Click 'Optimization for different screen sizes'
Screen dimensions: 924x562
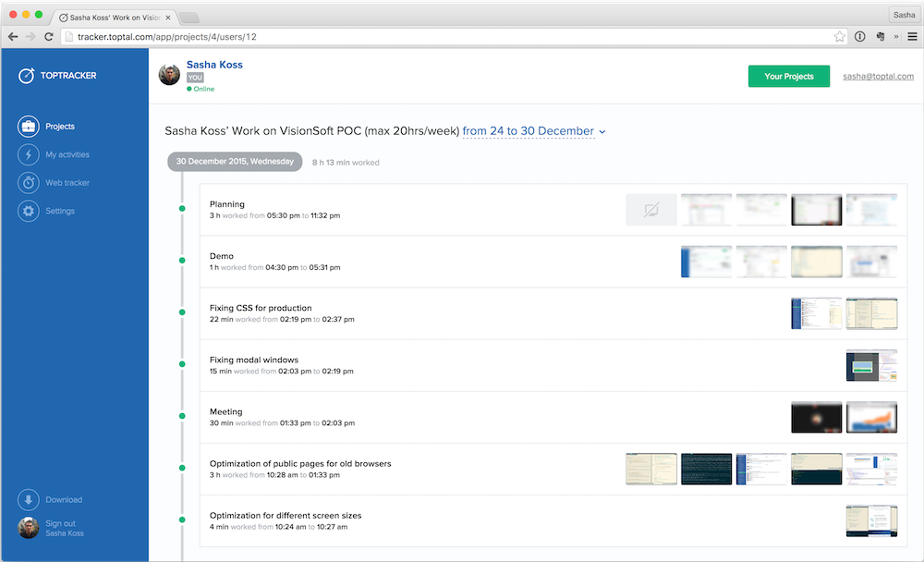286,516
